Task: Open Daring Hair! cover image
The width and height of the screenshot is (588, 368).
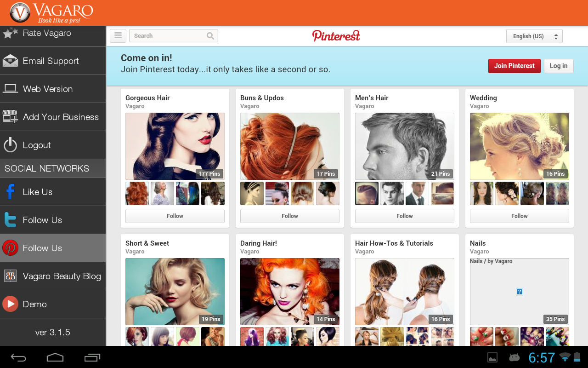Action: coord(290,292)
